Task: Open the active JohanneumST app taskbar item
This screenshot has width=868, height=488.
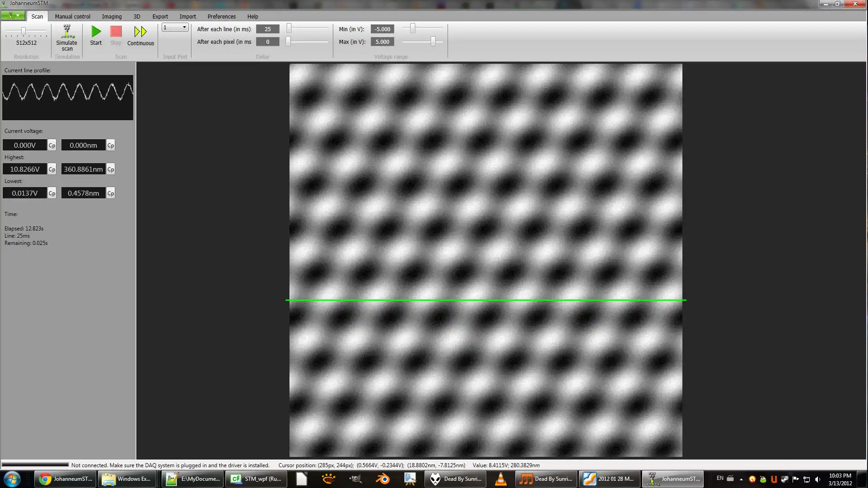Action: [673, 479]
